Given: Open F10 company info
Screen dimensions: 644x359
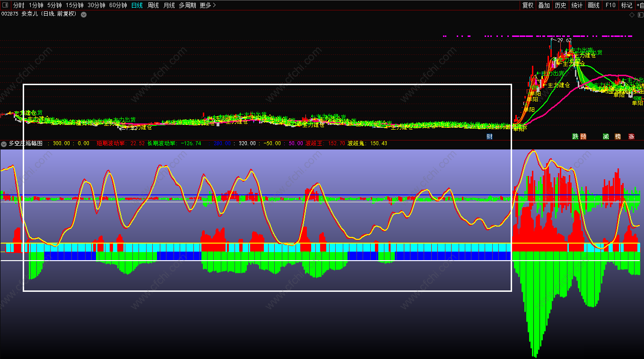Looking at the screenshot, I should [610, 5].
